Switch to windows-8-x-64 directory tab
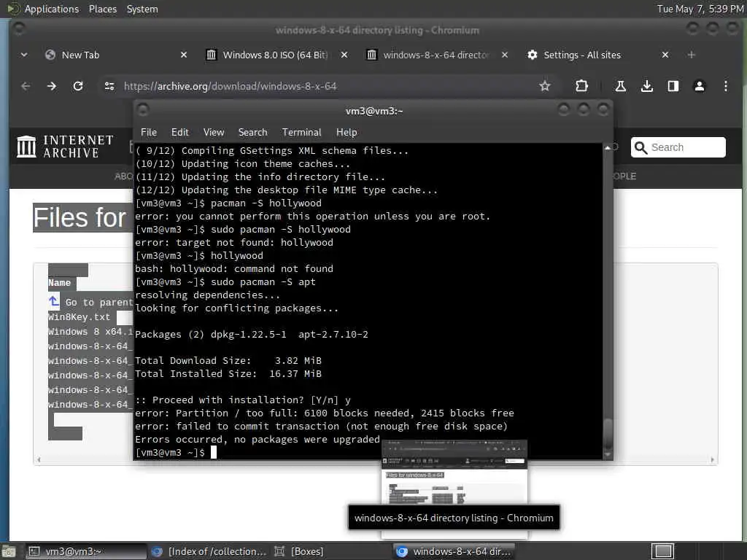This screenshot has height=560, width=747. tap(436, 55)
